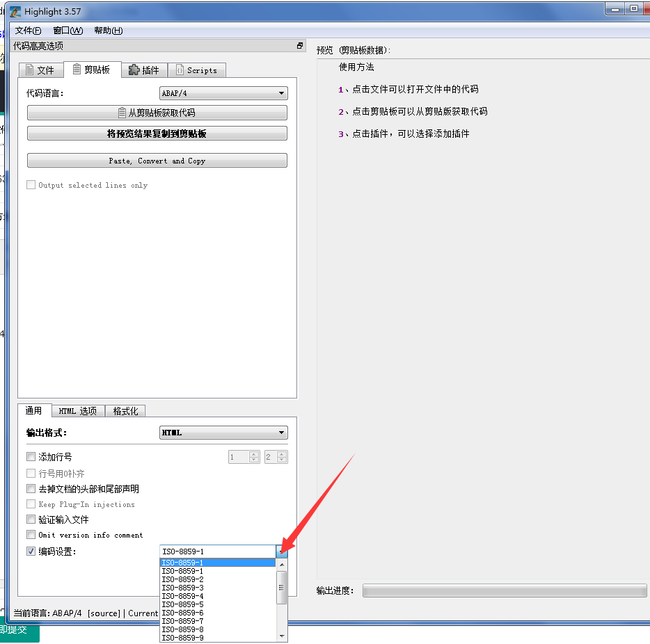Click the Scripts tab's script icon

(180, 70)
